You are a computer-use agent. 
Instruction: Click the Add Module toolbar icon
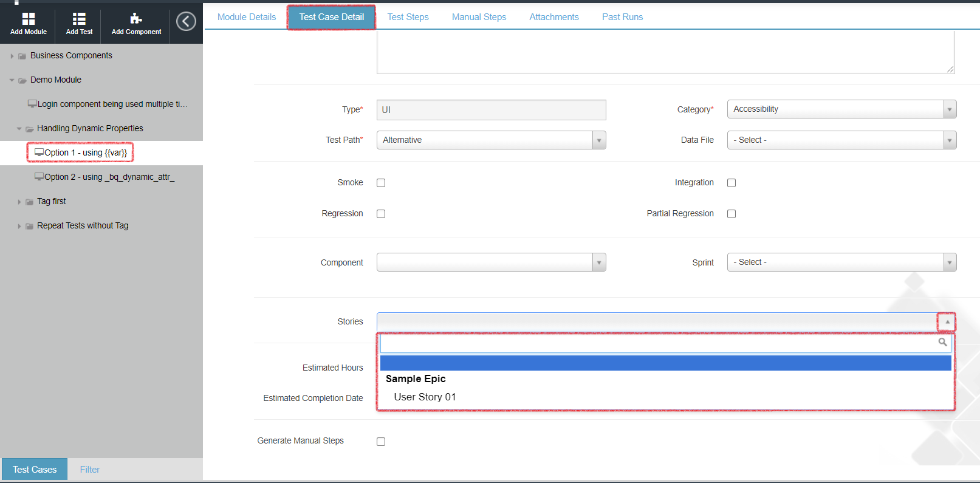pos(29,19)
